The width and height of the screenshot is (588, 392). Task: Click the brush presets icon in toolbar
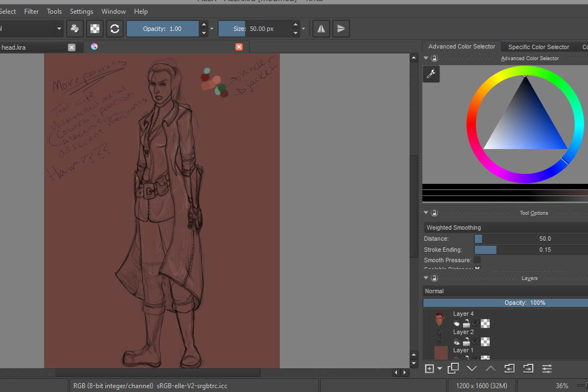pyautogui.click(x=74, y=29)
